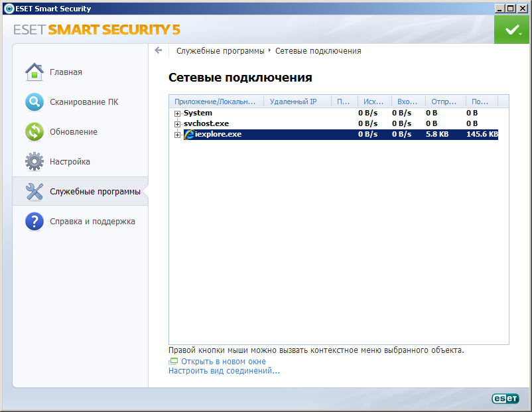The image size is (532, 412).
Task: Click the ESET eye icon in title bar
Action: (9, 9)
